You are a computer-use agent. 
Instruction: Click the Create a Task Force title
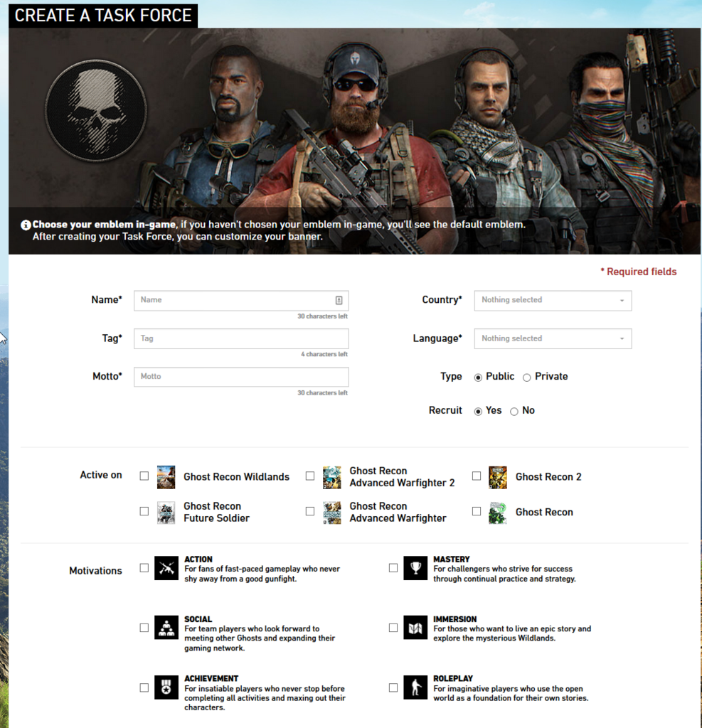[103, 16]
